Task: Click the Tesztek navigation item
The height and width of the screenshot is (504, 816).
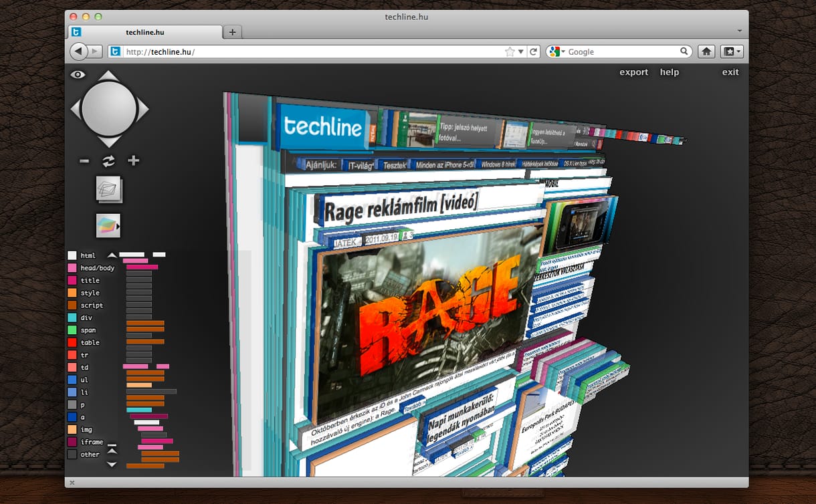Action: click(393, 165)
